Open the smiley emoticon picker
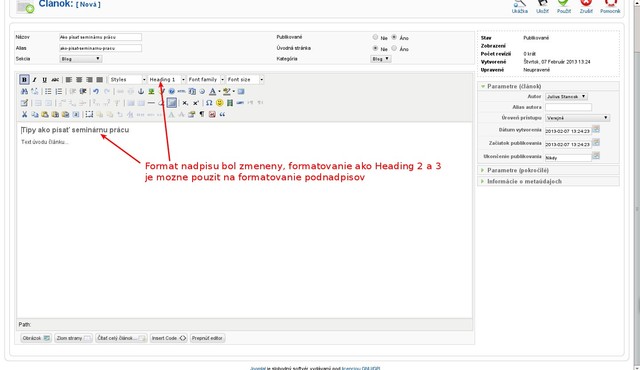Screen dimensions: 640x370 tap(220, 103)
